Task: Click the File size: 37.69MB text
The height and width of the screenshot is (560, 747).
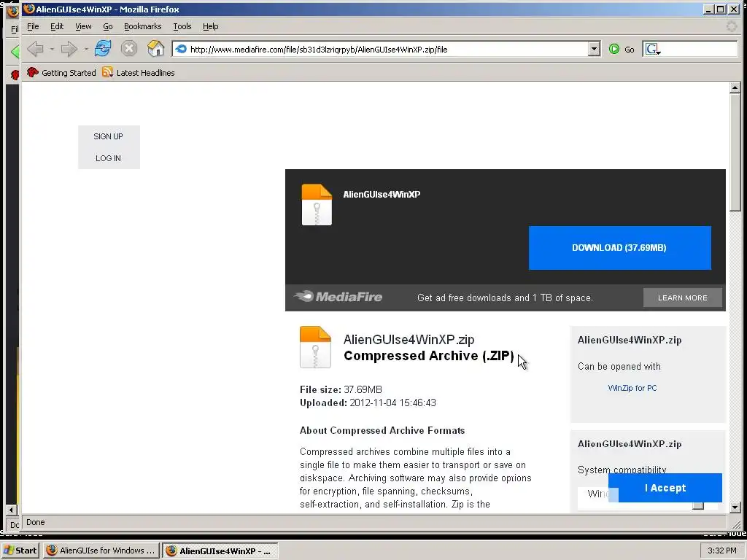Action: 341,389
